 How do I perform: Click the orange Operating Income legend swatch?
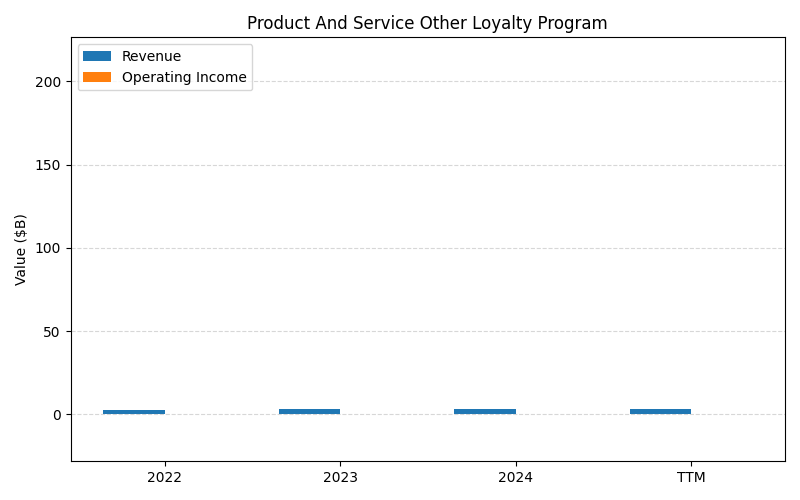point(97,77)
